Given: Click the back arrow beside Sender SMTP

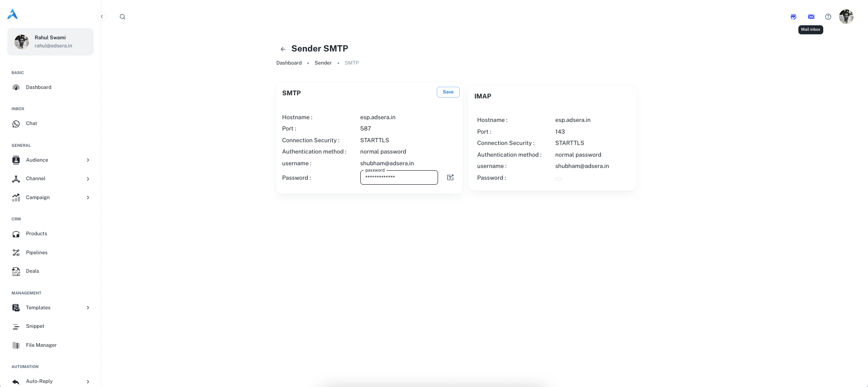Looking at the screenshot, I should pyautogui.click(x=283, y=49).
